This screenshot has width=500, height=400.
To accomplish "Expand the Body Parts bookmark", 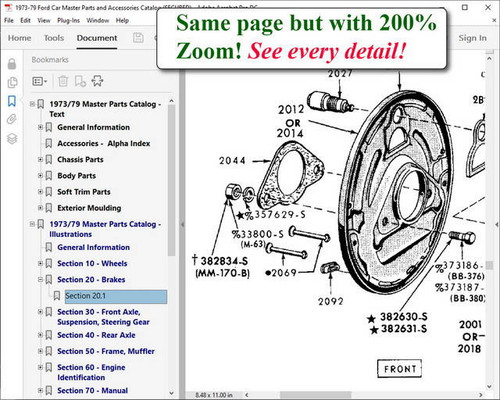I will (x=40, y=175).
